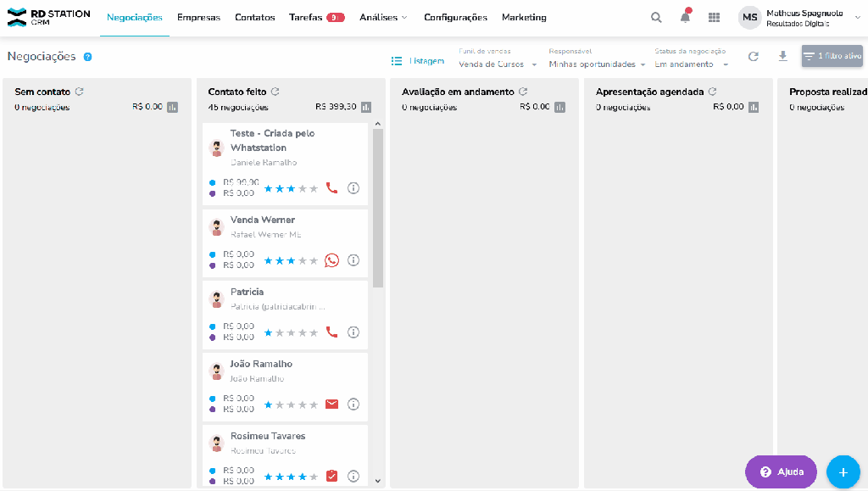
Task: Refresh negotiations list in the top toolbar
Action: coord(753,57)
